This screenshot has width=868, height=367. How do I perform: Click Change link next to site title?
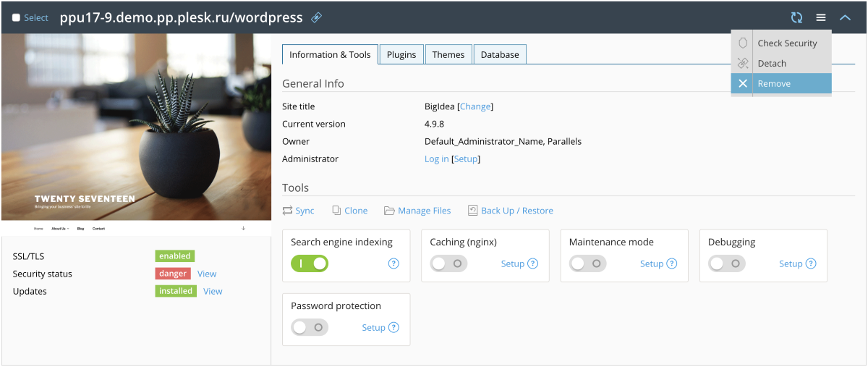coord(475,106)
